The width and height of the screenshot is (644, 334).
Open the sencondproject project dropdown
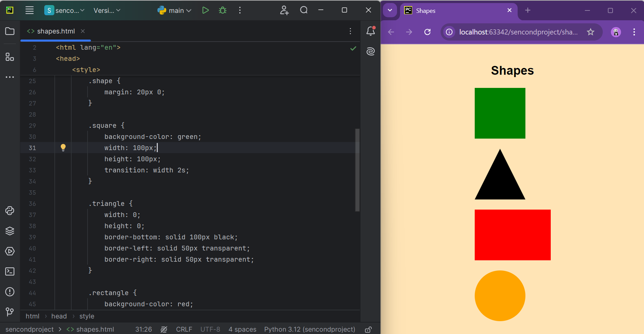[65, 10]
